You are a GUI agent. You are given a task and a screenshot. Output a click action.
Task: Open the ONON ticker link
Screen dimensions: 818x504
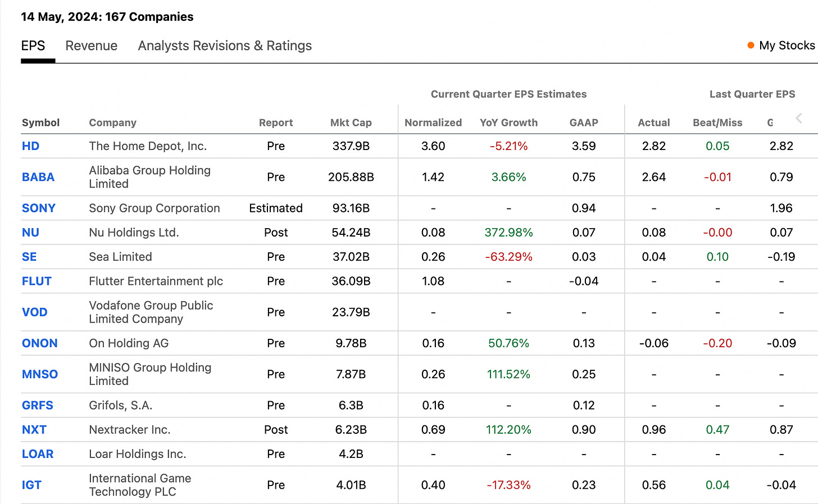[x=40, y=343]
